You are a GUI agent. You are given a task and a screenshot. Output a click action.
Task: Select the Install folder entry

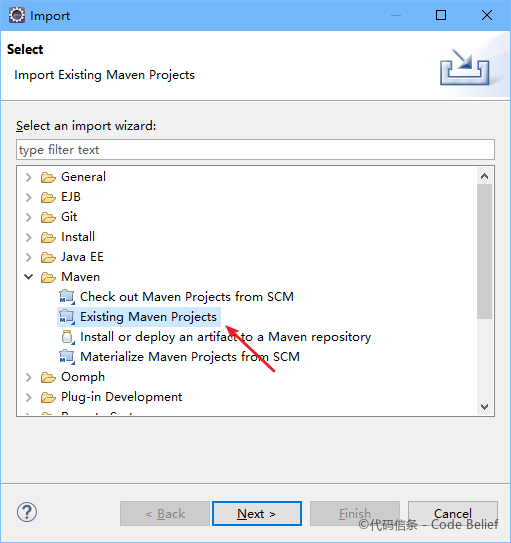[x=78, y=237]
